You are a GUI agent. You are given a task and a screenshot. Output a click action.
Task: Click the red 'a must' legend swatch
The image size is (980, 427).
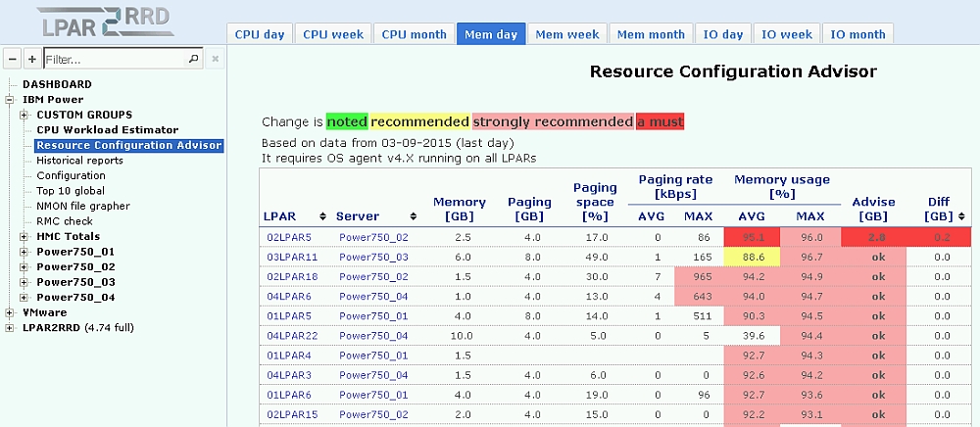[x=660, y=121]
